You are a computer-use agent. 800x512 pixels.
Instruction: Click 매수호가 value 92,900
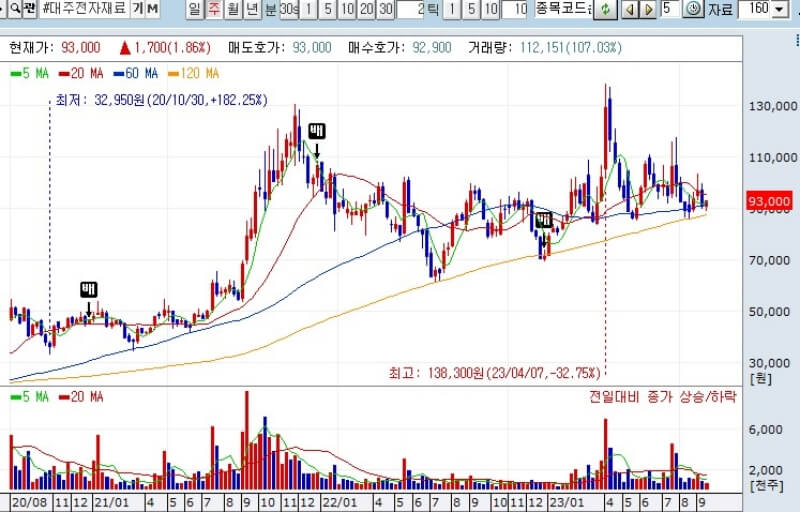pos(432,47)
